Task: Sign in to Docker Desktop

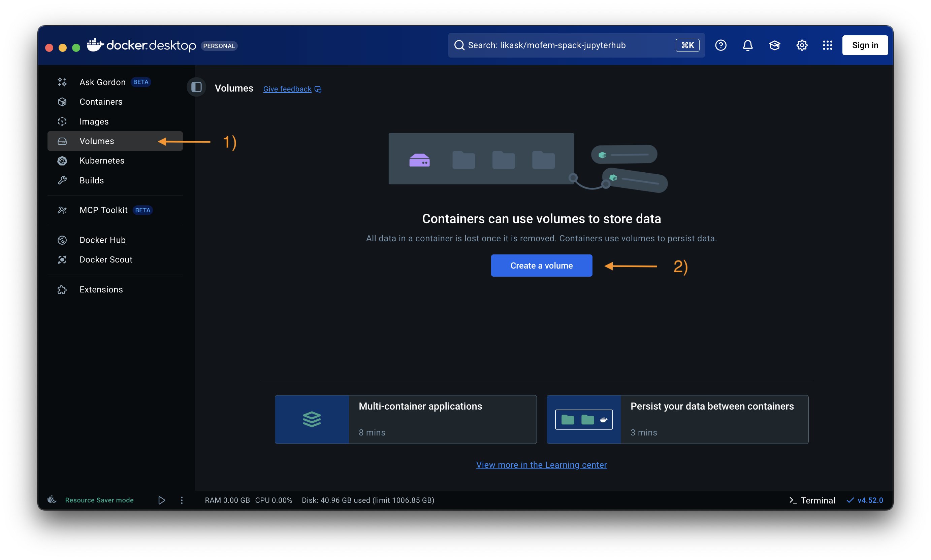Action: (865, 45)
